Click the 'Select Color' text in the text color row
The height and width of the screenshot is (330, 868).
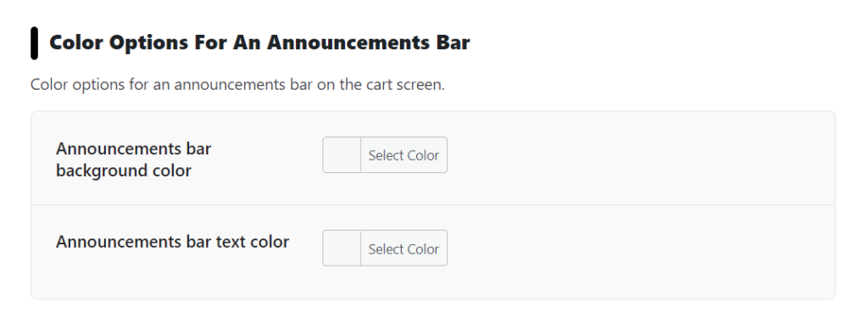pos(403,249)
